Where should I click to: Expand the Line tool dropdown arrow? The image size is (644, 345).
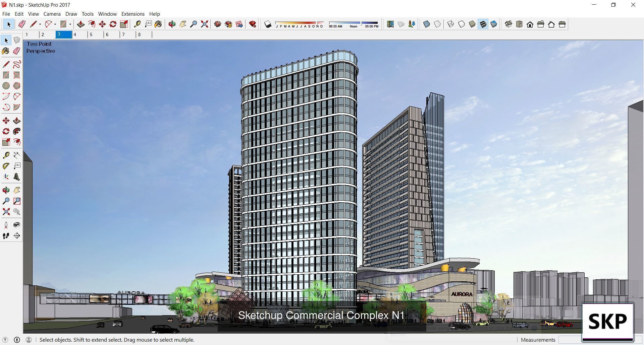pyautogui.click(x=40, y=24)
